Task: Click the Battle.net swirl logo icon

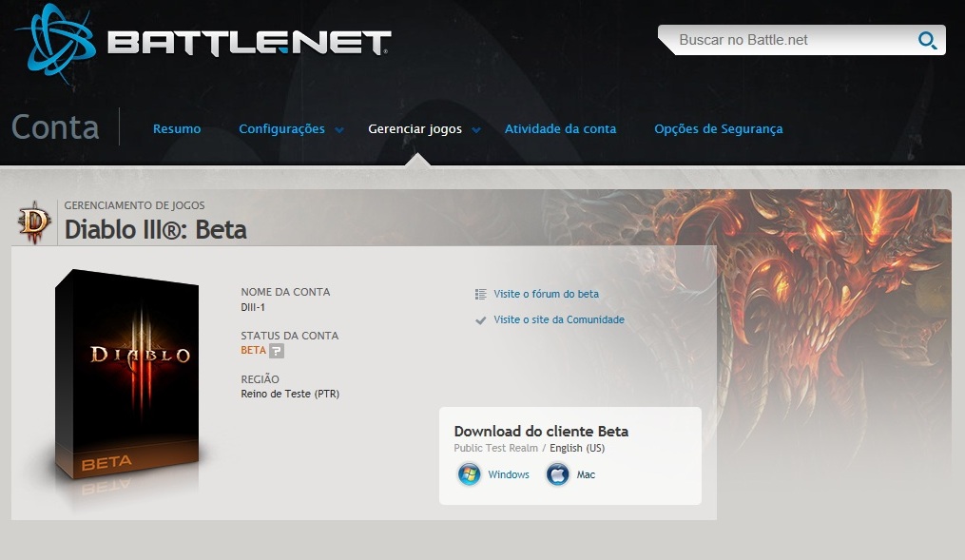Action: pos(55,43)
